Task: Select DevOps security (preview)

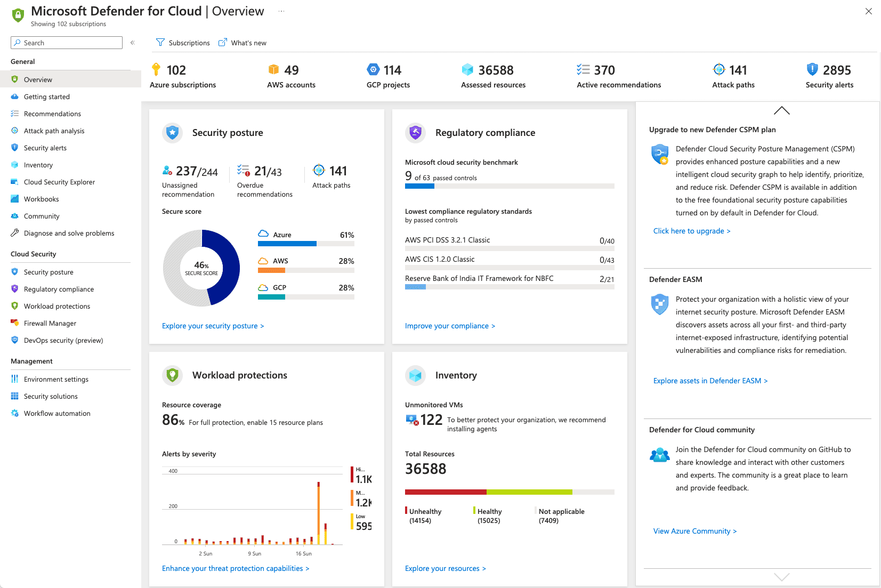Action: (63, 340)
